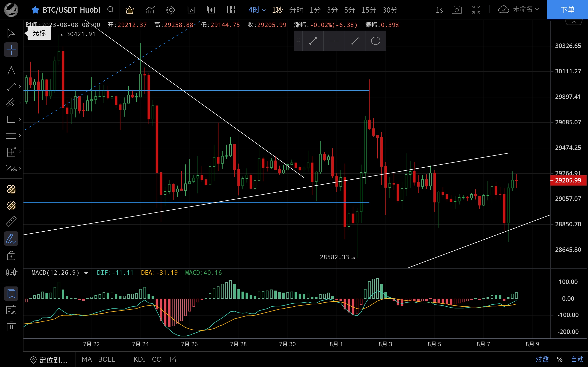Toggle the favorite star for BTC/USDT
The image size is (588, 367).
(35, 10)
